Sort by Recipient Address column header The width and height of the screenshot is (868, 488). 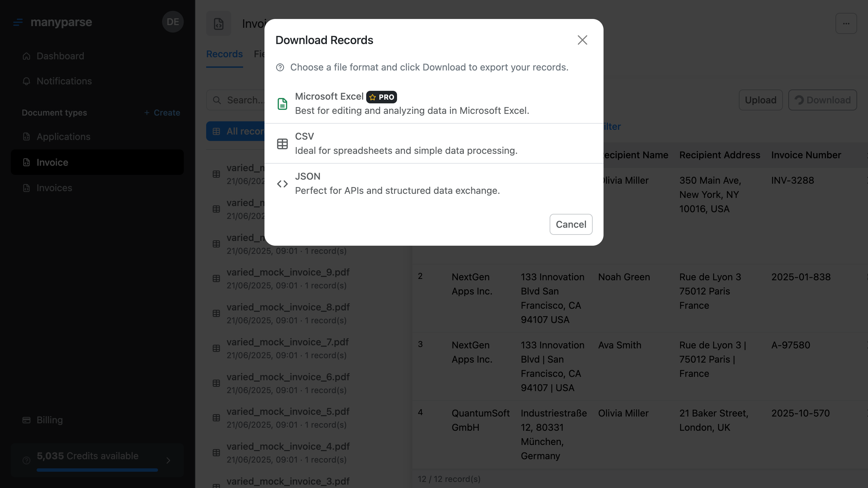(719, 155)
